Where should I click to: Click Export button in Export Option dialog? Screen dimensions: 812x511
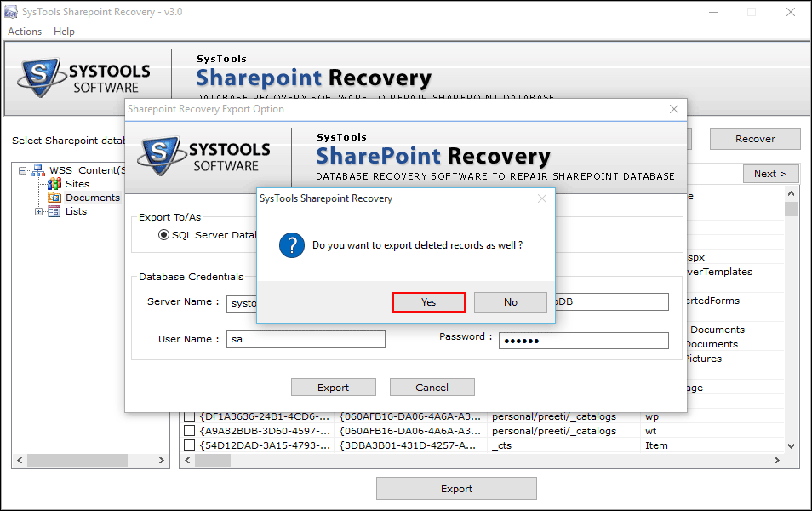333,388
